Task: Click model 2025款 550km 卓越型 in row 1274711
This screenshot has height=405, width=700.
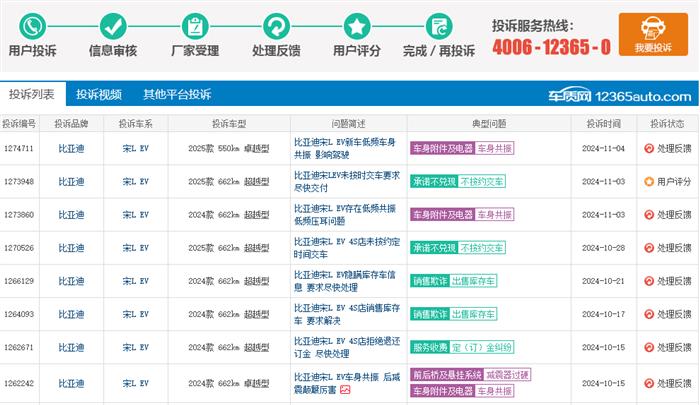Action: click(x=229, y=148)
